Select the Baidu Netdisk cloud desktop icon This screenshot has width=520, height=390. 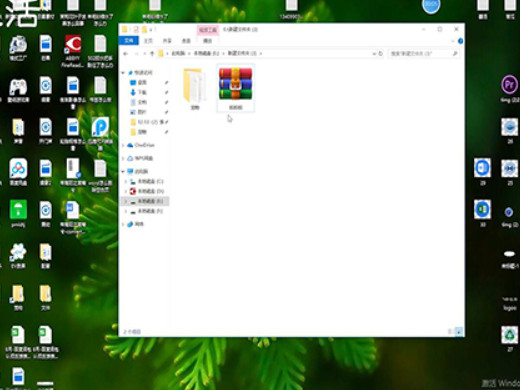click(x=18, y=172)
